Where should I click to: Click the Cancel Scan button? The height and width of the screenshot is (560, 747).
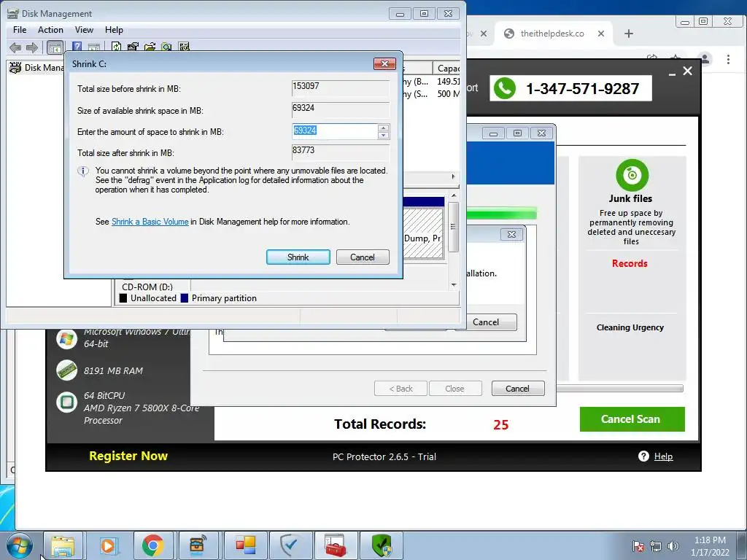click(632, 419)
